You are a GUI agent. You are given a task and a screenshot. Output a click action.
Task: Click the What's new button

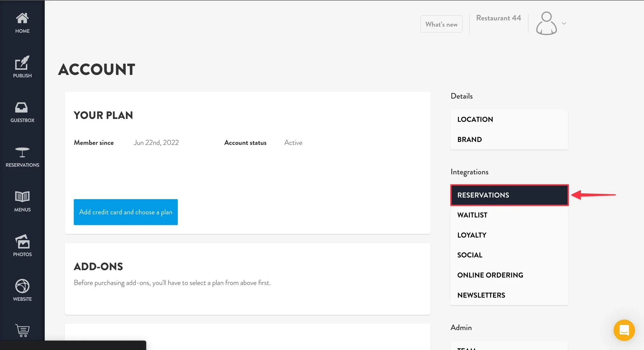click(441, 24)
